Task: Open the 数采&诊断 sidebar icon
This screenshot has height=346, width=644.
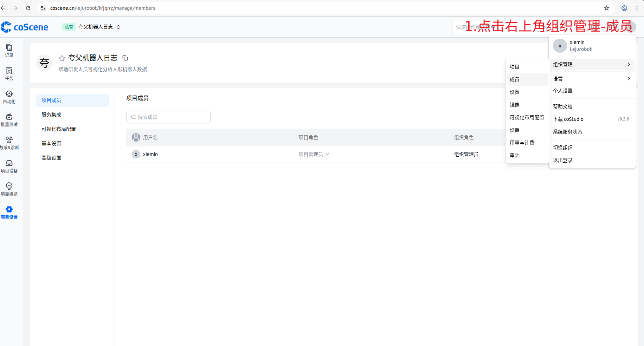Action: point(9,143)
